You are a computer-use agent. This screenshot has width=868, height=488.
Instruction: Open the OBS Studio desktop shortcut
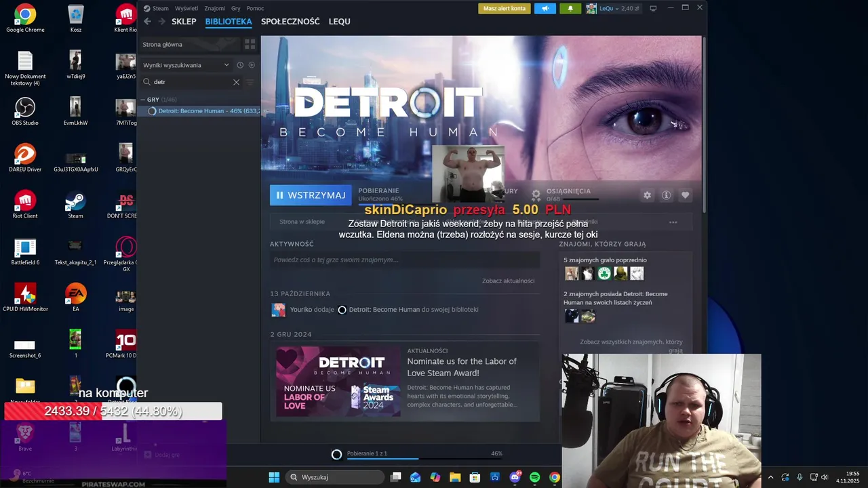click(x=25, y=111)
